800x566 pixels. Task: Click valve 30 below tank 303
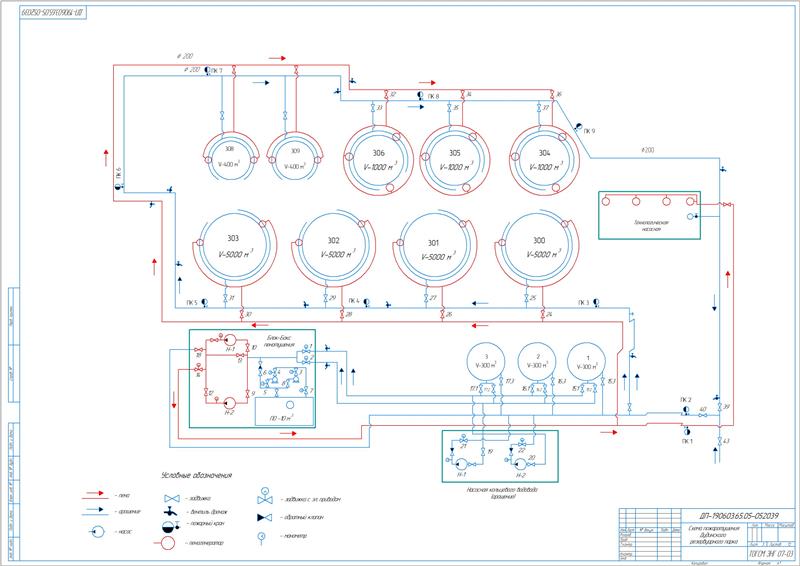coord(241,314)
